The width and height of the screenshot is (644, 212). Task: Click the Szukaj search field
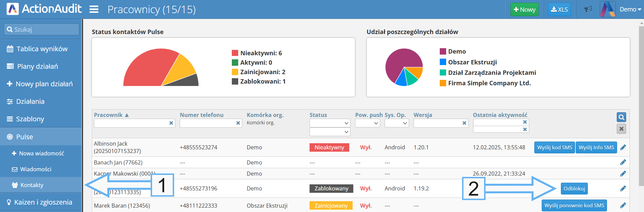pos(42,29)
